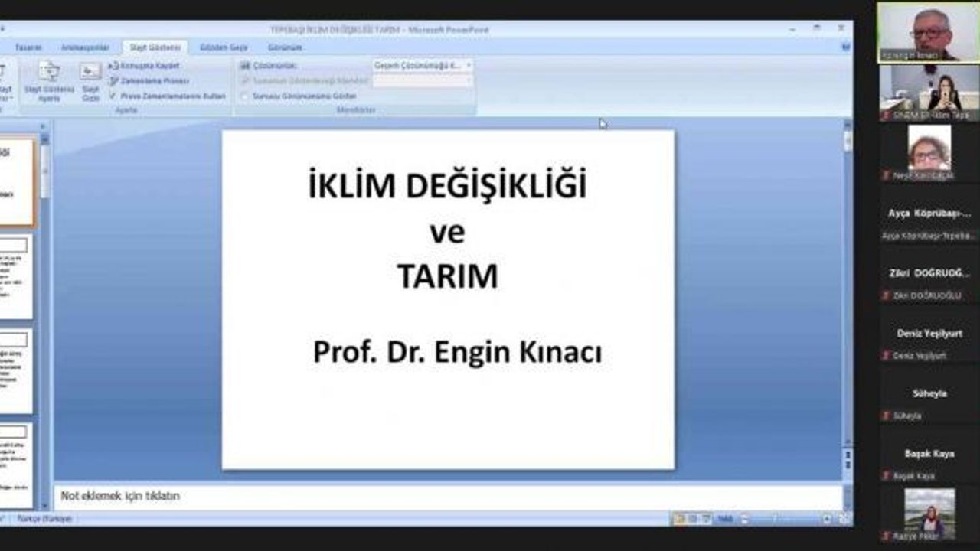Toggle Prova Zamanlamalarını Kullan checkbox
This screenshot has width=980, height=551.
(113, 96)
